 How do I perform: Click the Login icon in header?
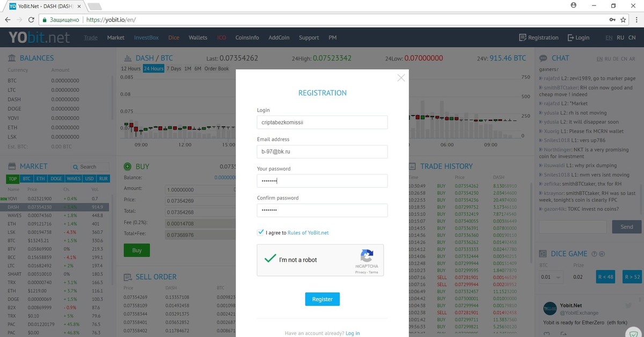click(x=570, y=38)
